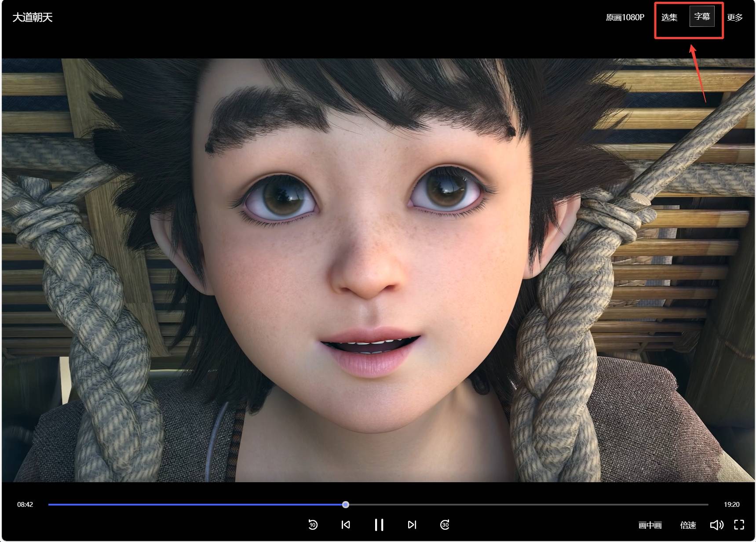Click elapsed time 08:42
The image size is (756, 542).
pyautogui.click(x=25, y=505)
